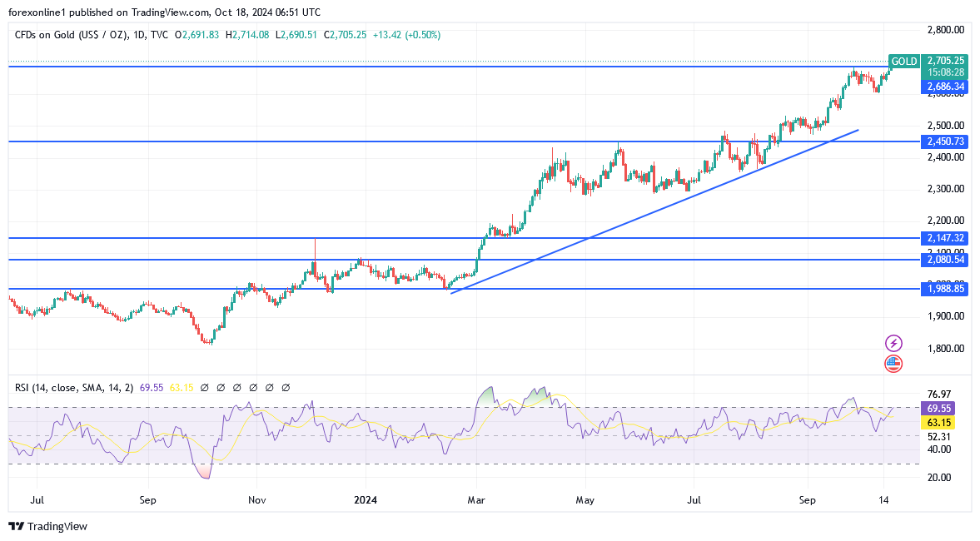The width and height of the screenshot is (980, 541).
Task: Click the RSI SMA value 63.15 in legend
Action: (x=182, y=388)
